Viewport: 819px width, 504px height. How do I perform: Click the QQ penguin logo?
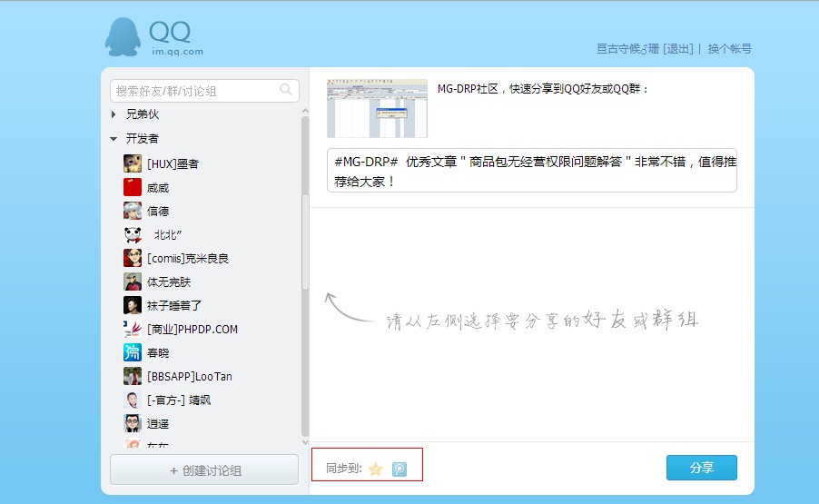point(123,37)
